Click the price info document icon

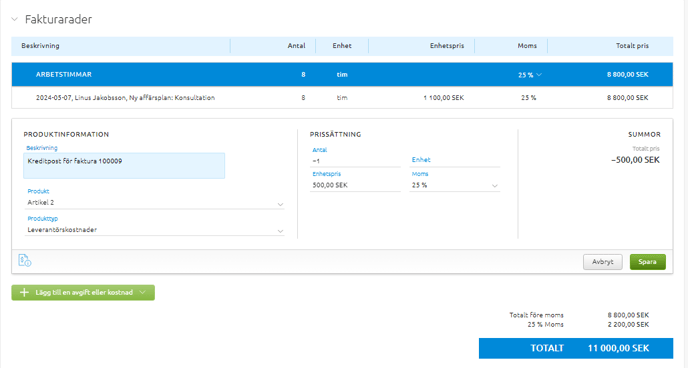click(25, 261)
